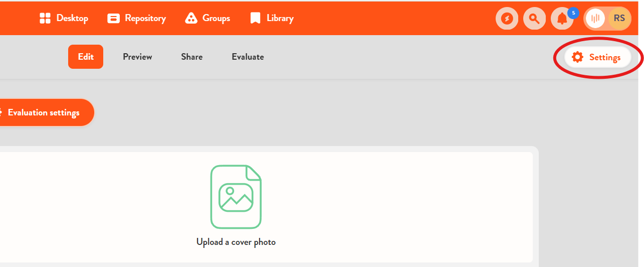Open search with the magnifier icon
Screen dimensions: 644x267
pyautogui.click(x=534, y=19)
